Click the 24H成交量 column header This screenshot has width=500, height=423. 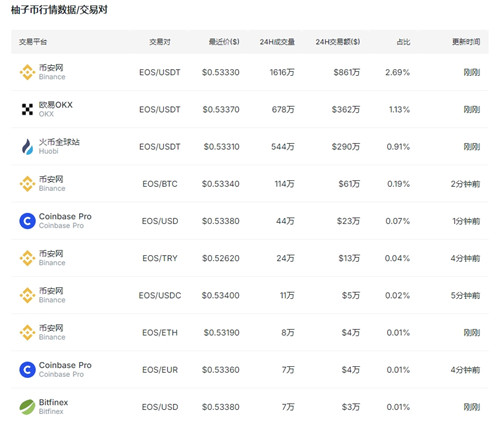click(x=277, y=42)
